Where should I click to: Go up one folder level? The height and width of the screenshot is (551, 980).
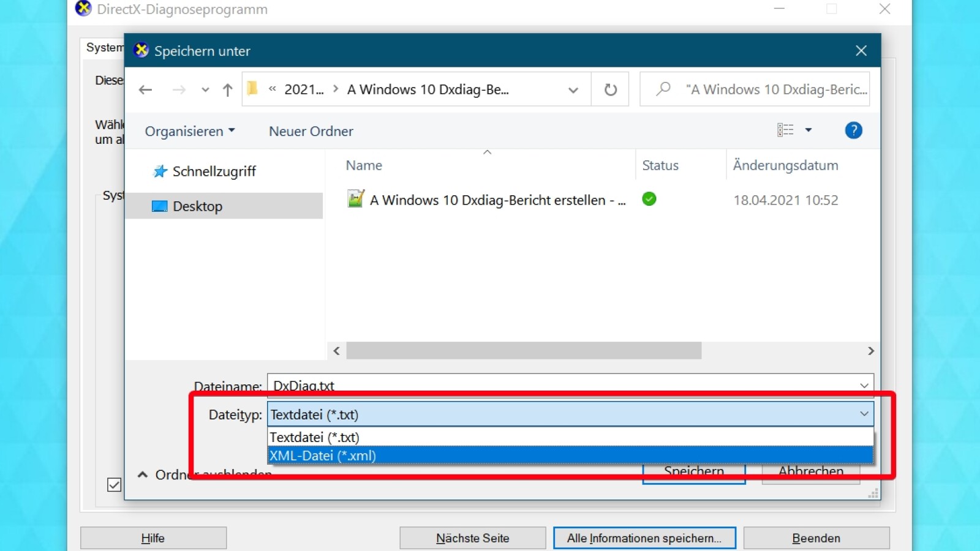pos(227,90)
